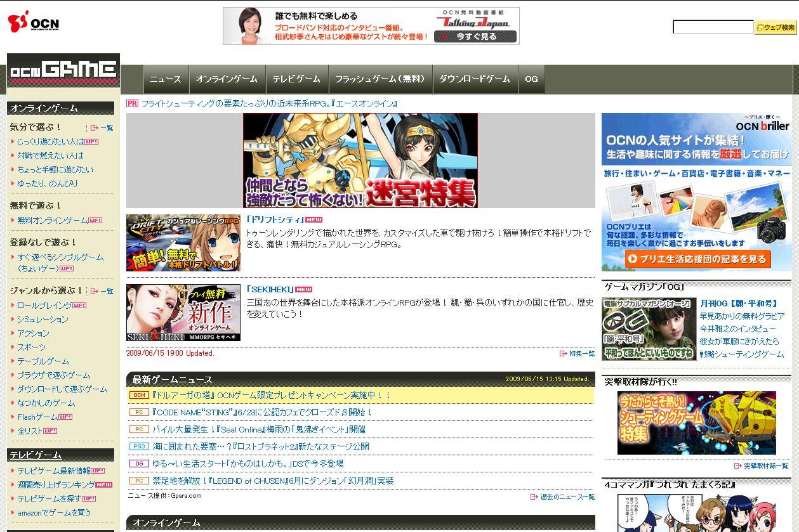Image resolution: width=799 pixels, height=532 pixels.
Task: Open the つれづれ たまくろ記 comic thumbnail
Action: pos(696,512)
